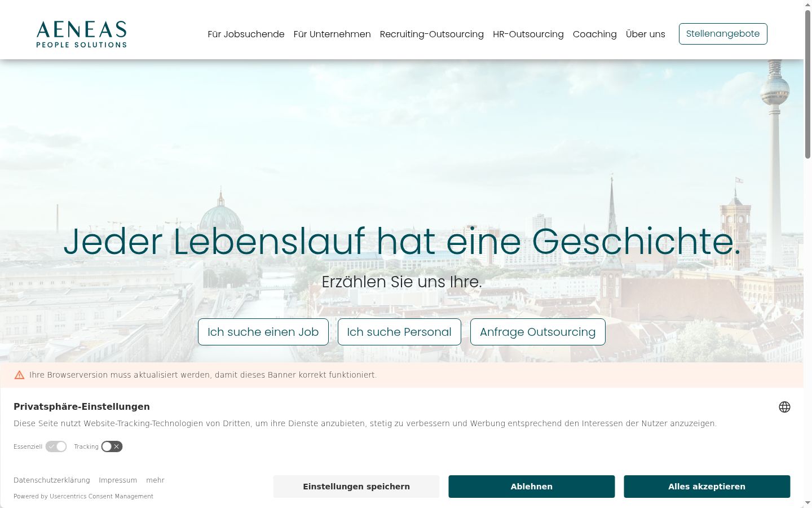Click the scrollbar down arrow
The width and height of the screenshot is (812, 508).
807,503
